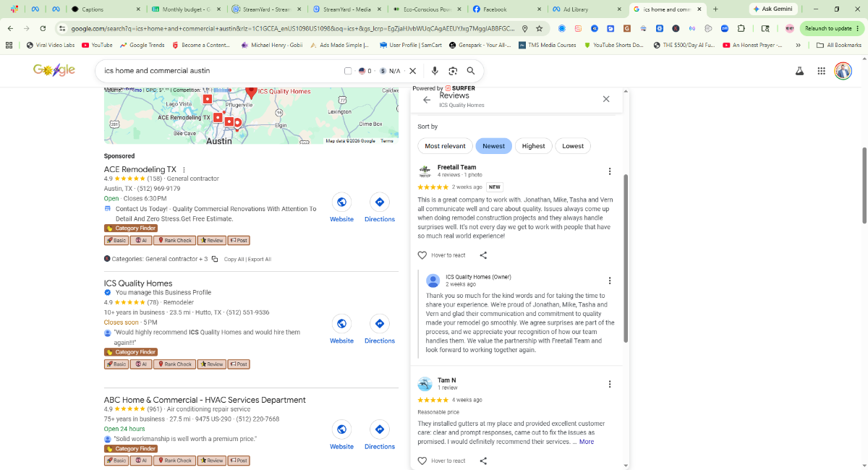
Task: Go back from Reviews panel with arrow
Action: point(427,100)
